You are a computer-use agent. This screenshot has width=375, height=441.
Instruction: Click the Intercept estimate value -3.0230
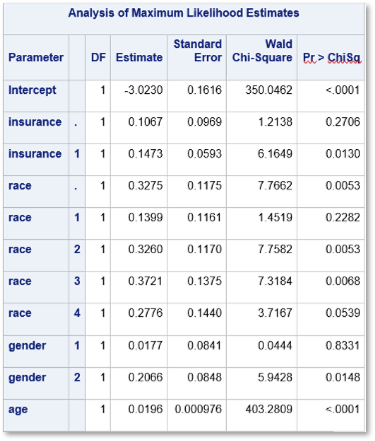coord(144,90)
